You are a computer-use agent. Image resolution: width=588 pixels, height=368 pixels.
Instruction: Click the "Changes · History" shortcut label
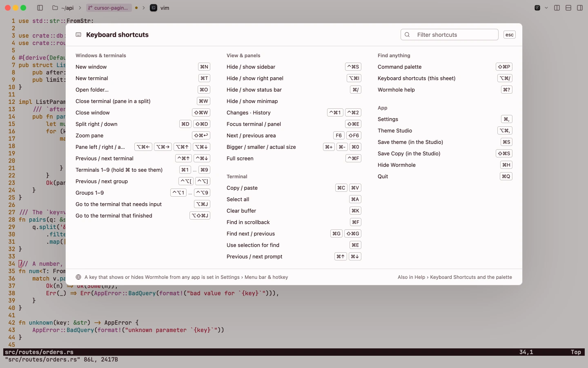249,112
